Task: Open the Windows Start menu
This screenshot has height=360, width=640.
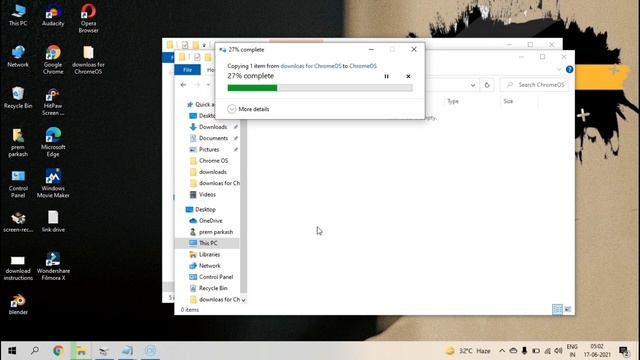Action: 12,351
